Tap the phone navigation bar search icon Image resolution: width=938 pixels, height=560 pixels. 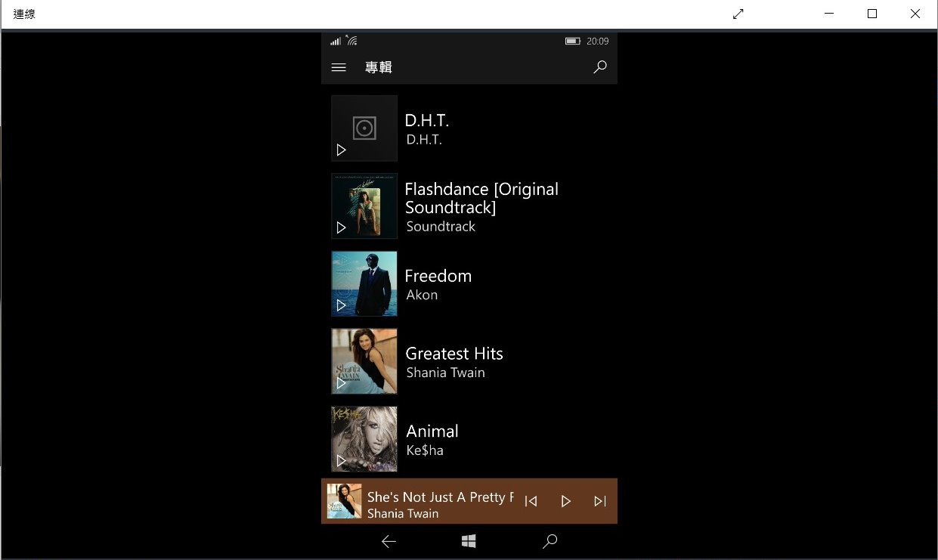click(550, 541)
